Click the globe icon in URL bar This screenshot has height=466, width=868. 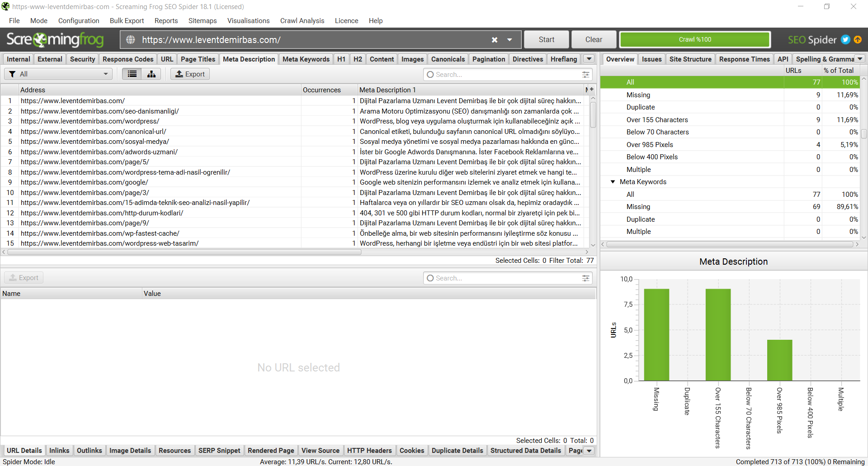[131, 40]
